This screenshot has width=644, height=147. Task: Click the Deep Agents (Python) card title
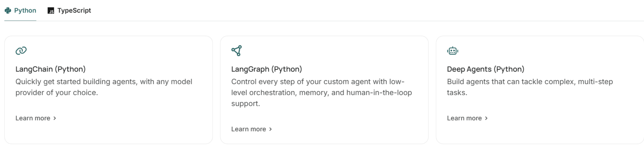tap(485, 69)
